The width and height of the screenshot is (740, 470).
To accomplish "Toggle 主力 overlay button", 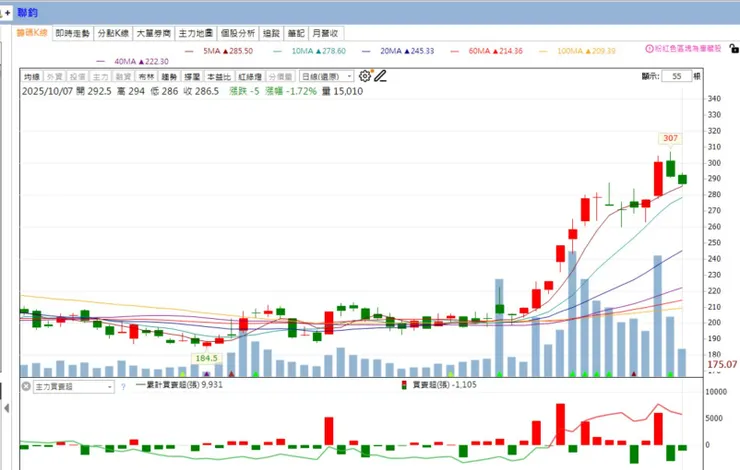I will coord(101,76).
